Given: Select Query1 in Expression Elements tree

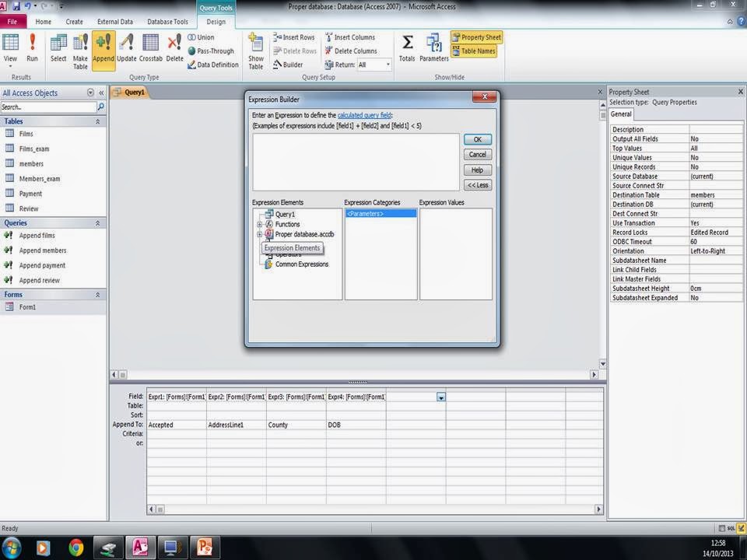Looking at the screenshot, I should click(x=285, y=215).
